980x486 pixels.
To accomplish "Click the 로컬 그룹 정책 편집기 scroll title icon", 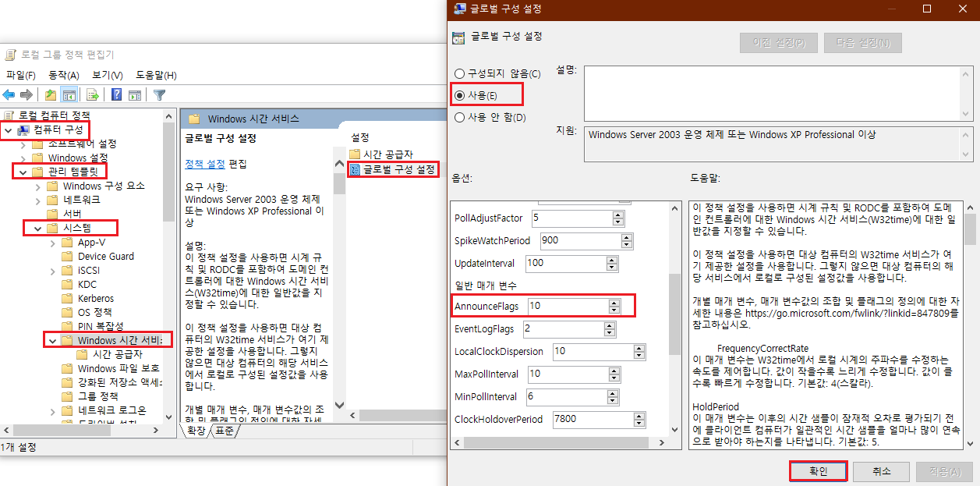I will click(x=10, y=55).
